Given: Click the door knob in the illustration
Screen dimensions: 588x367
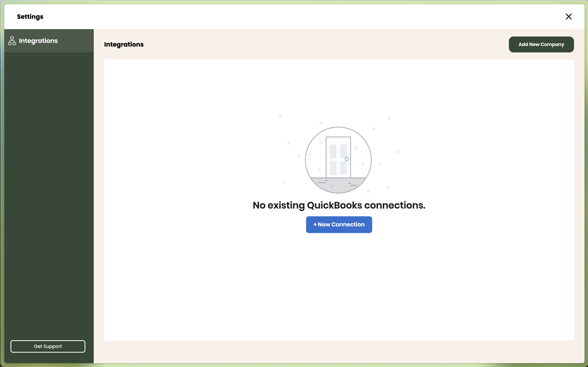Looking at the screenshot, I should (x=347, y=159).
